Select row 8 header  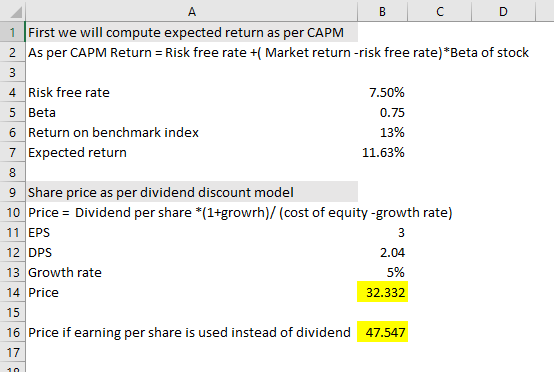12,172
